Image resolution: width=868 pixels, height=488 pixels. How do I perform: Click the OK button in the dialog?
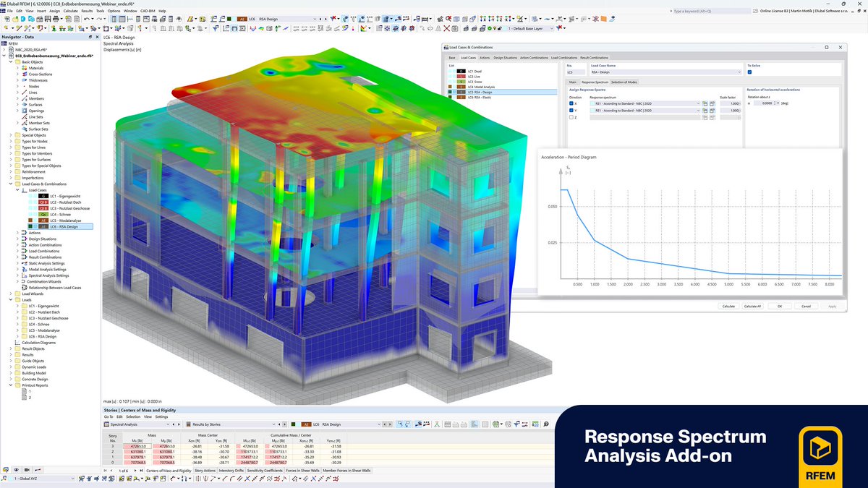(779, 306)
